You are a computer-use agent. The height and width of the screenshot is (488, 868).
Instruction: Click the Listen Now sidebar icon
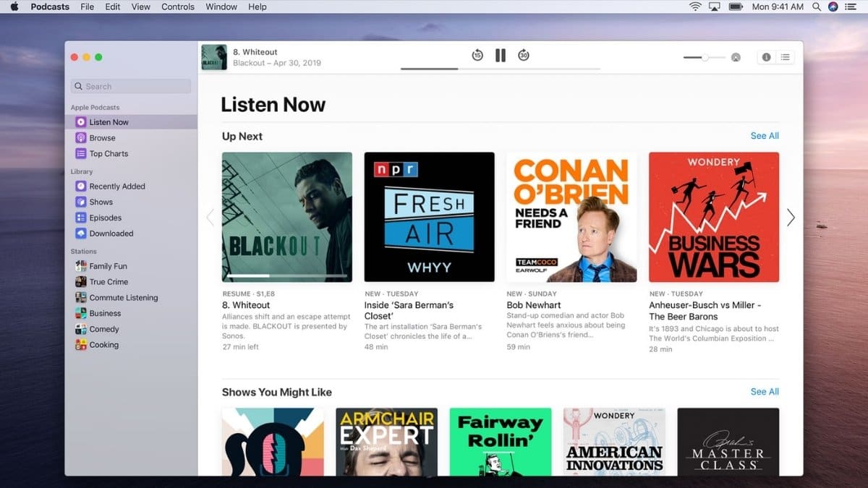(x=81, y=122)
